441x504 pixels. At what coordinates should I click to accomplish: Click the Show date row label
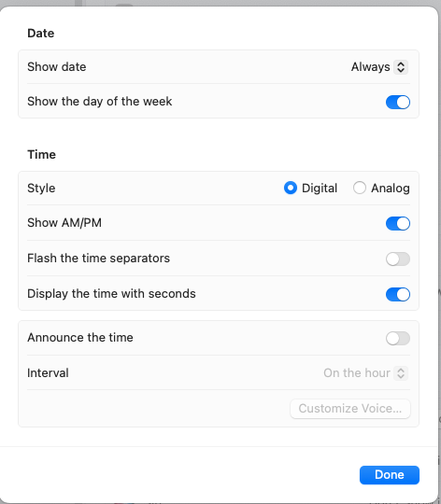coord(57,67)
